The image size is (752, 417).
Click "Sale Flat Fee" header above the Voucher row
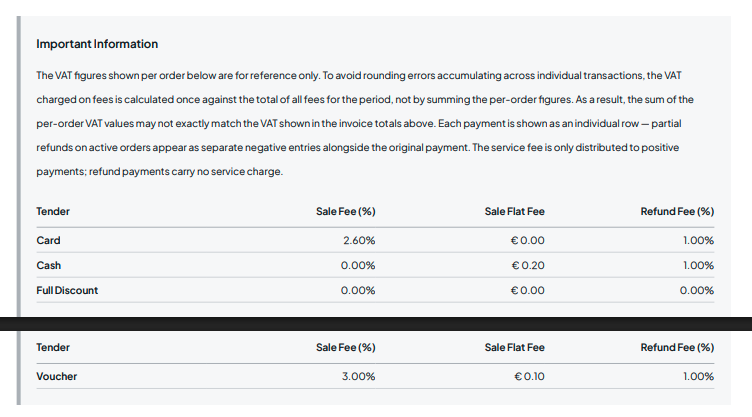point(514,348)
